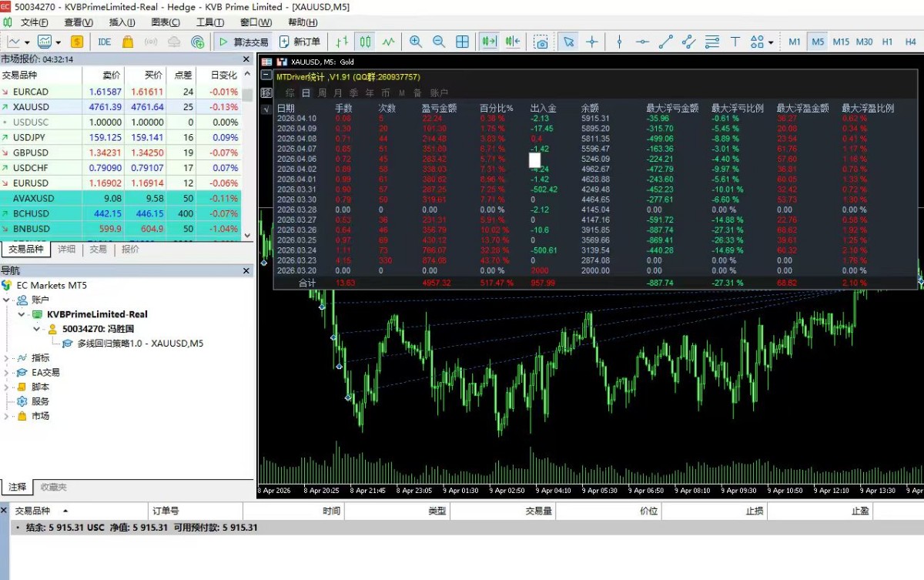This screenshot has width=924, height=580.
Task: Select the trendline drawing tool
Action: click(666, 42)
